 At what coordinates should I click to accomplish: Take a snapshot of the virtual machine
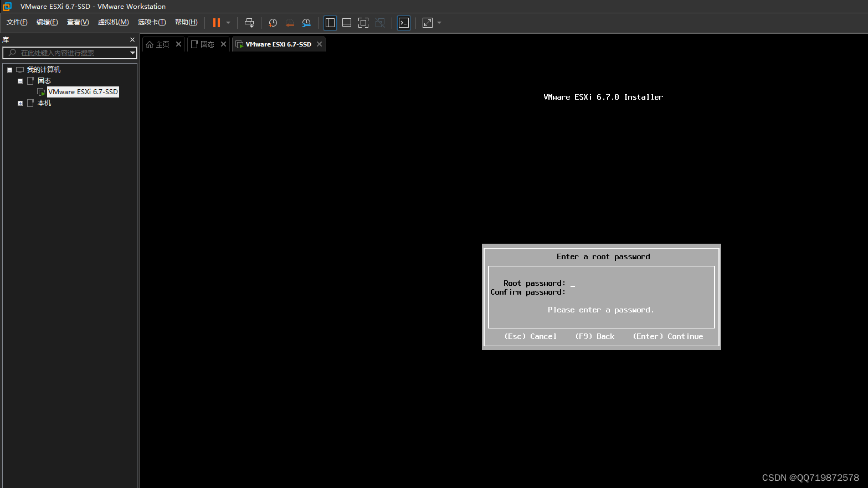coord(273,23)
